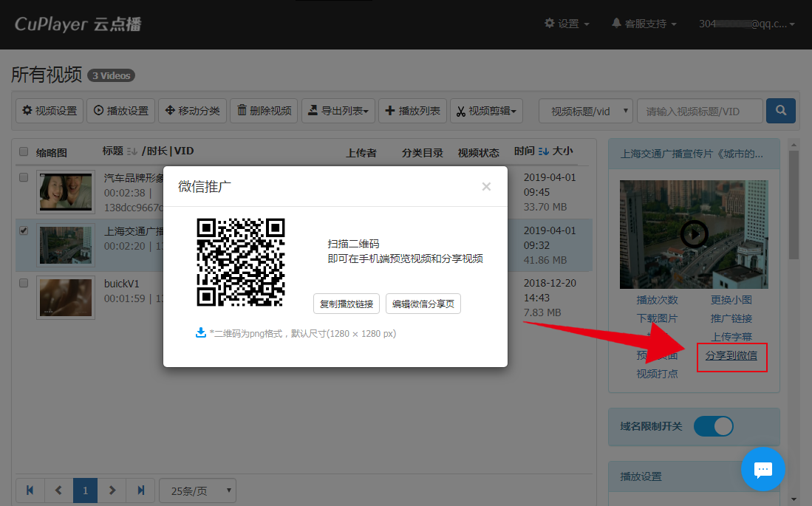Open the buickV1 video thumbnail
The height and width of the screenshot is (506, 812).
point(66,297)
